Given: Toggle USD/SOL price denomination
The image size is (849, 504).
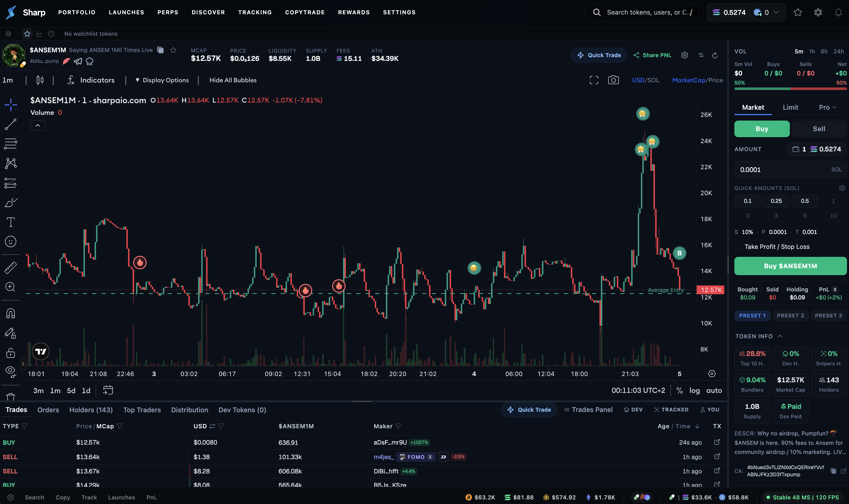Looking at the screenshot, I should tap(645, 80).
